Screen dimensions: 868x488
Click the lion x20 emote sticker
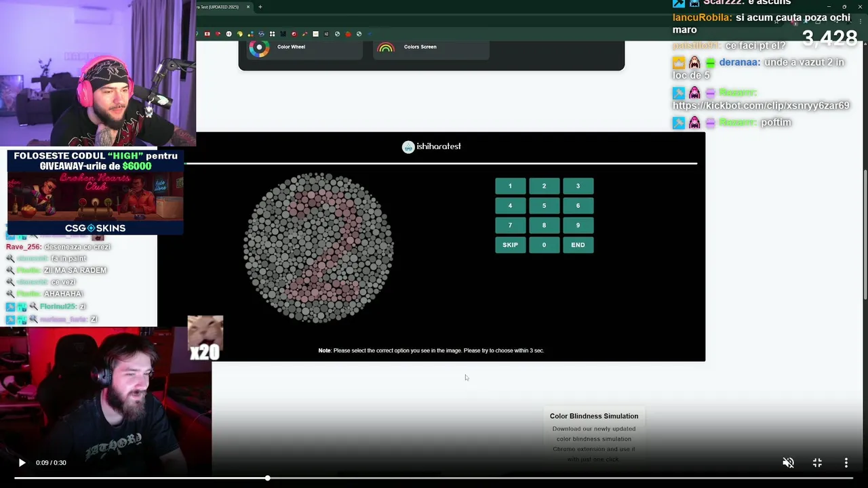point(205,337)
